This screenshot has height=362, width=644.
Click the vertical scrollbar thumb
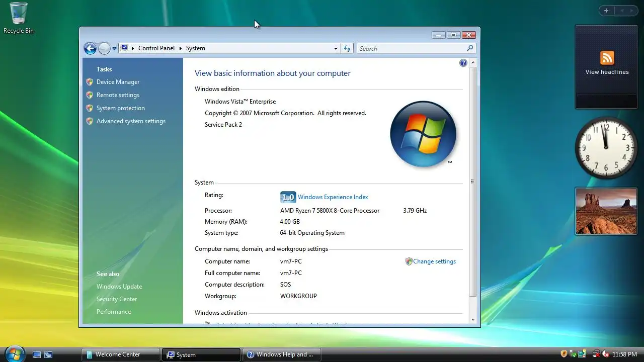click(x=472, y=182)
